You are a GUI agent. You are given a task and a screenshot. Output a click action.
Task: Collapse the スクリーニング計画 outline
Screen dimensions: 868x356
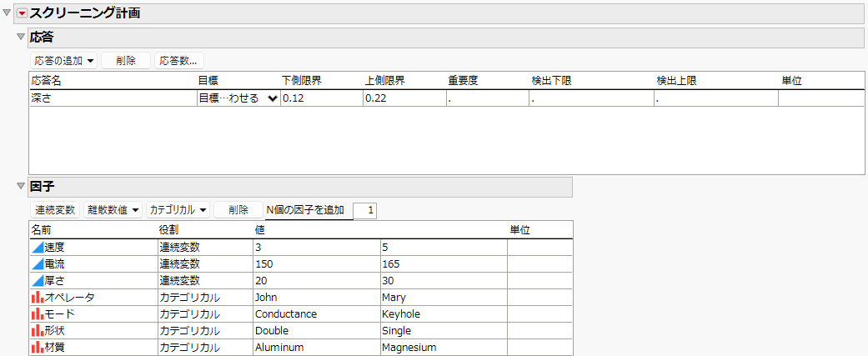coord(8,14)
